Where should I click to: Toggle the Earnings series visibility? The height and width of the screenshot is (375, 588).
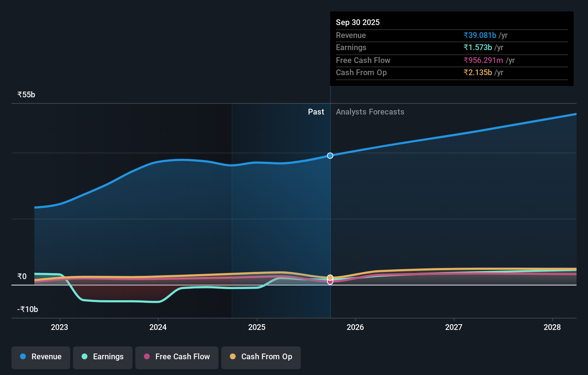[x=102, y=357]
